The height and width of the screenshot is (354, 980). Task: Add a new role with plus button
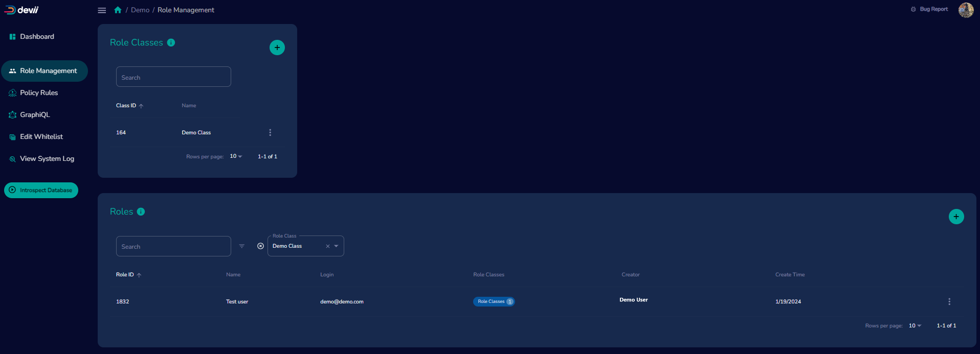pos(956,217)
